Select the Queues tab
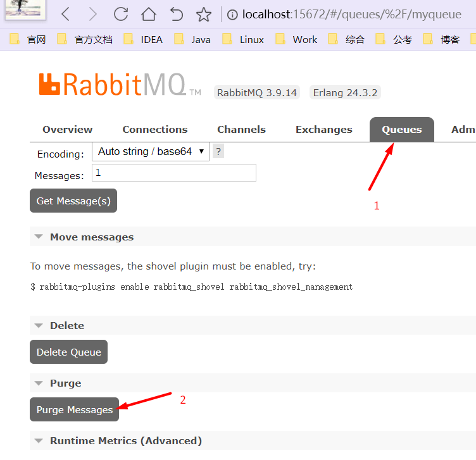 click(401, 130)
